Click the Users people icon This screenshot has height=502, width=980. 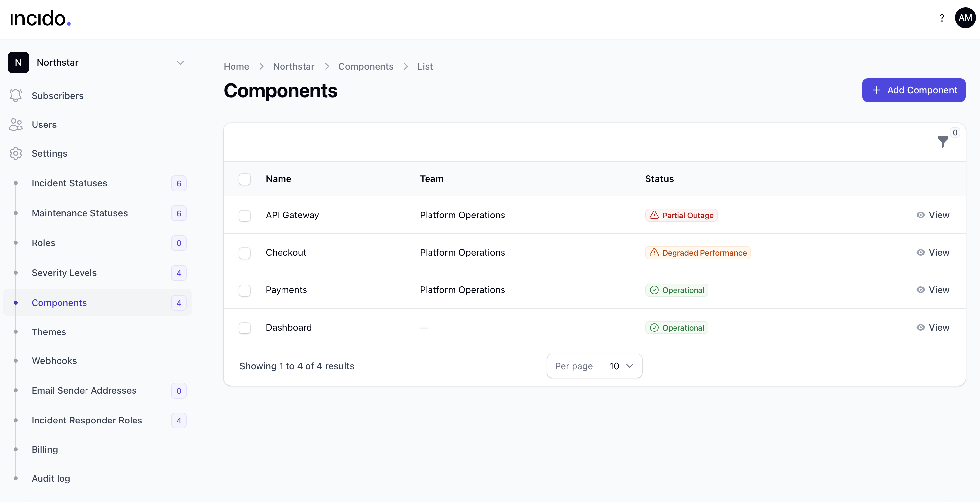tap(15, 124)
